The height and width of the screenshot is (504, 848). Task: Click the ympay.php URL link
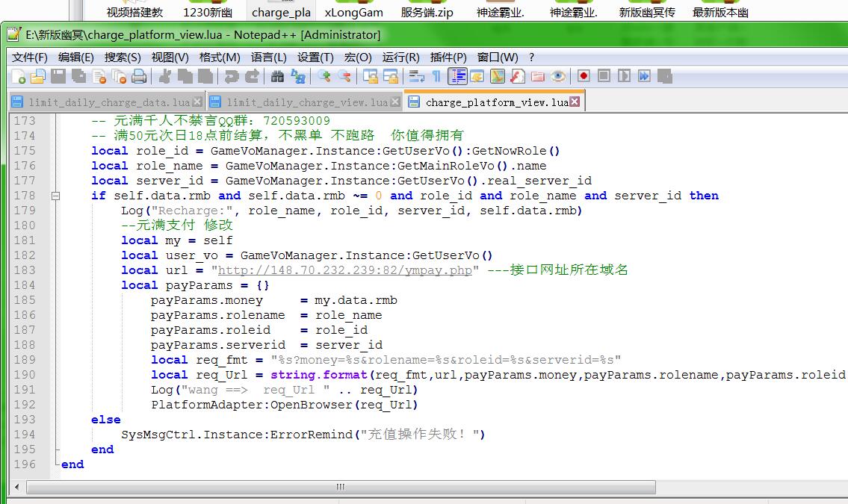coord(345,270)
